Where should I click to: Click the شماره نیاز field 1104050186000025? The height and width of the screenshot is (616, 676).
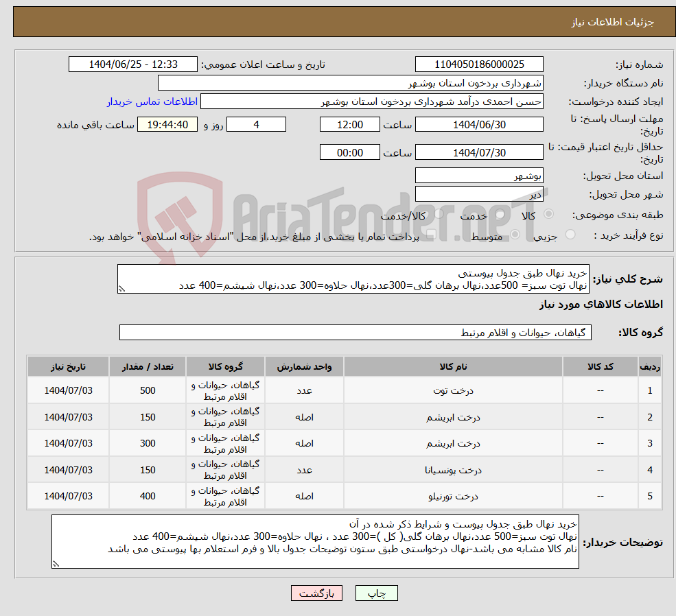tap(478, 64)
